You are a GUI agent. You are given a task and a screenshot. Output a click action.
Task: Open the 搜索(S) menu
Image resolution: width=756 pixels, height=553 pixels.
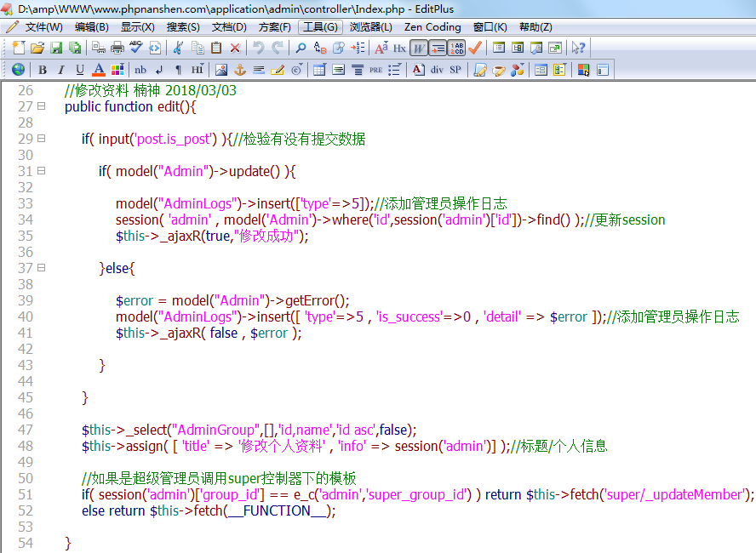[183, 27]
